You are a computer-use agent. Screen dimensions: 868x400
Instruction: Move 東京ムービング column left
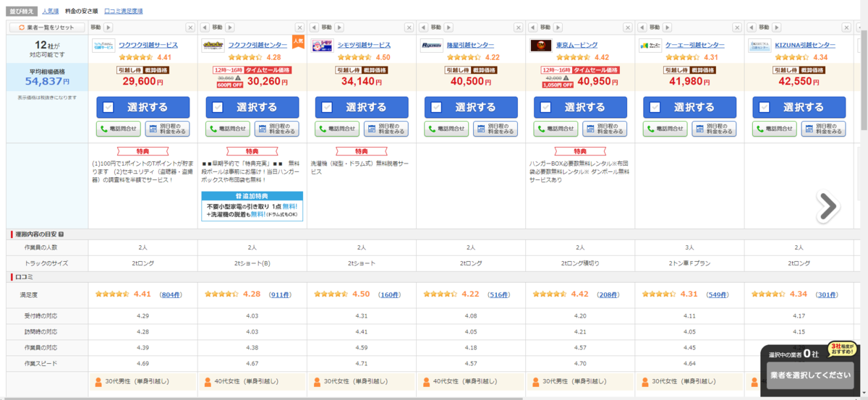(x=532, y=27)
